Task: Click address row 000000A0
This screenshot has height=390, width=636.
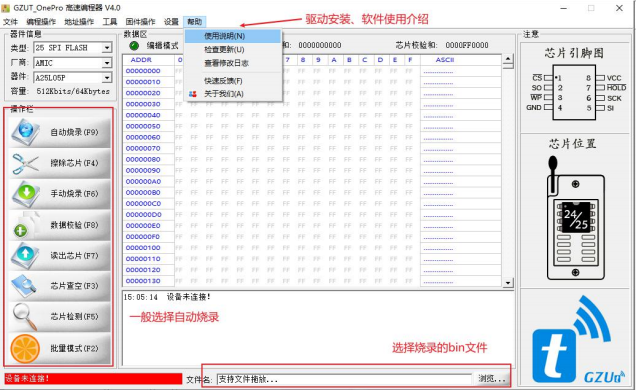Action: (x=143, y=181)
